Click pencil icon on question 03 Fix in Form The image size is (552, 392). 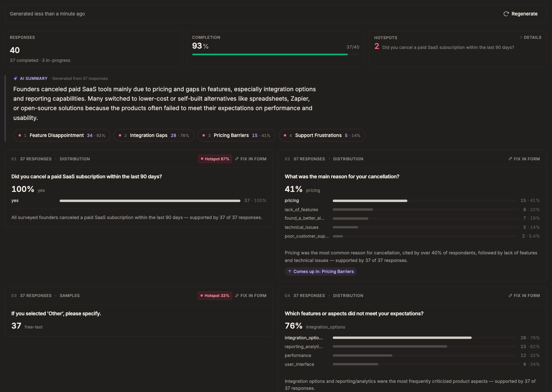(237, 295)
